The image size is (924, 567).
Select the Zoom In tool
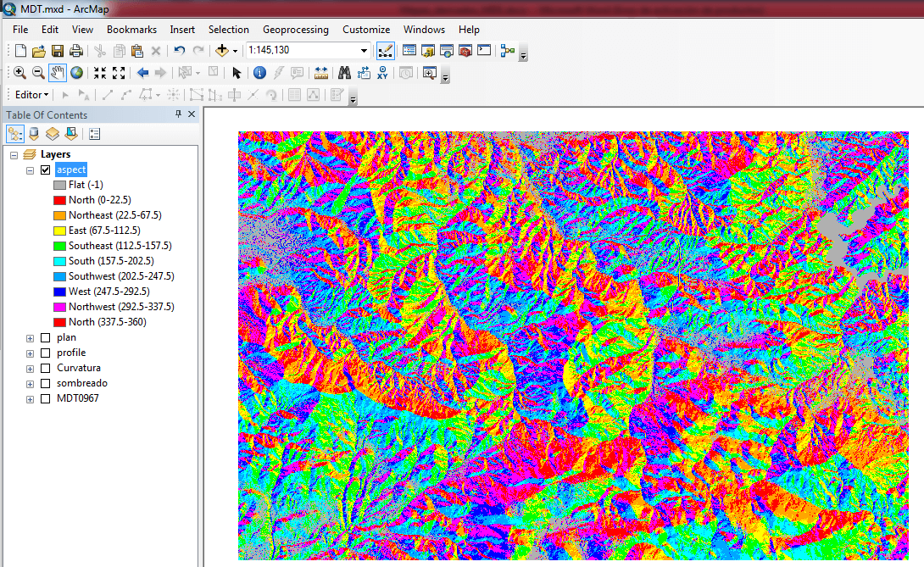19,73
